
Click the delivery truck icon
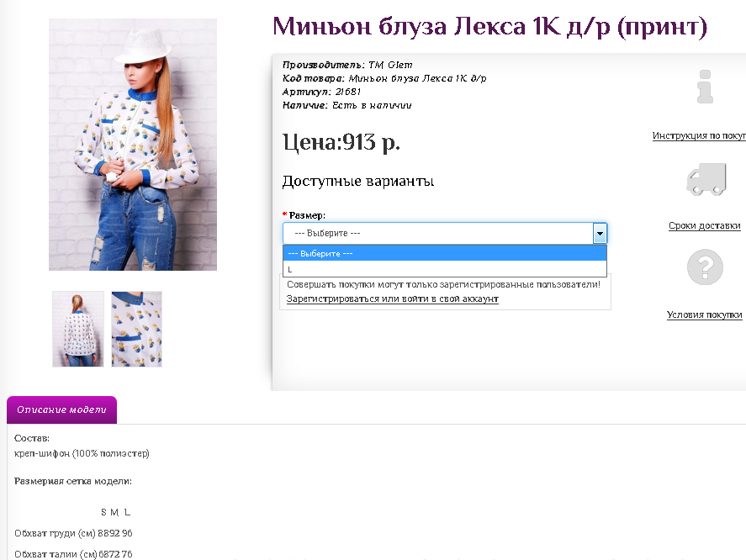pos(706,179)
